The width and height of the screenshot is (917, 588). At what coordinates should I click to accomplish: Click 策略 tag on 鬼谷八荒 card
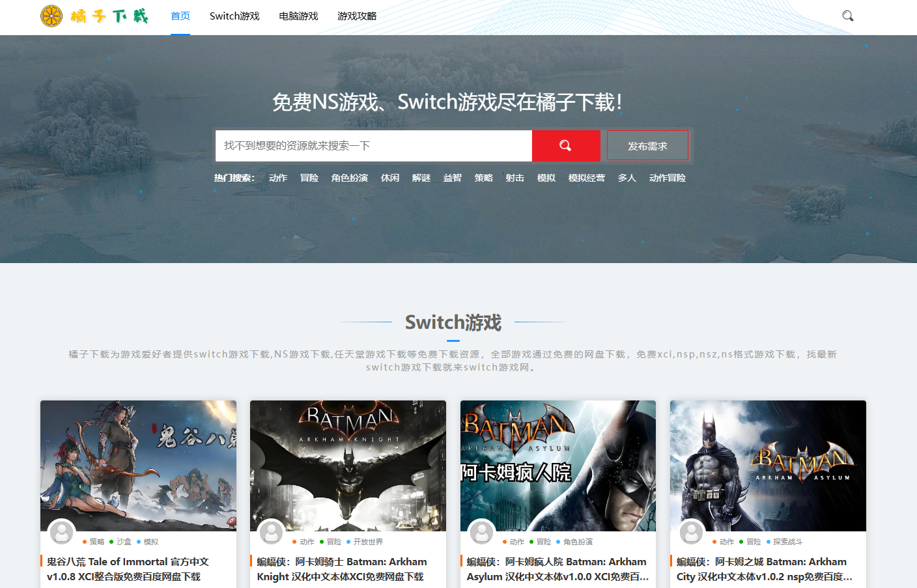coord(97,542)
